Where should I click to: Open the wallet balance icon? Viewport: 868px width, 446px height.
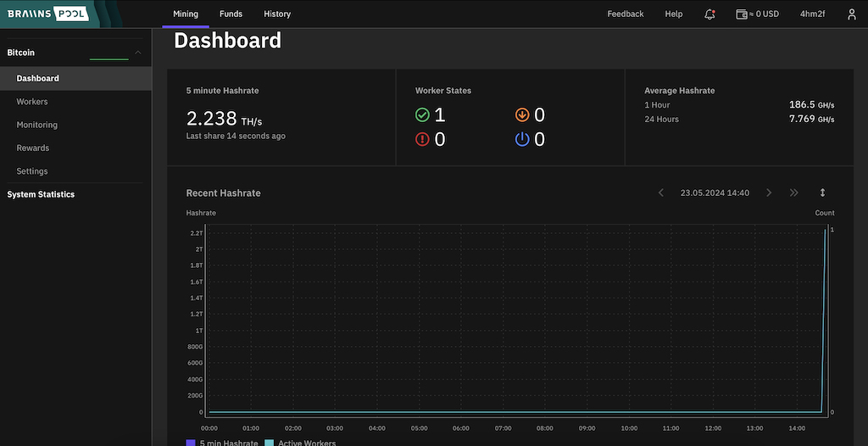[x=742, y=14]
